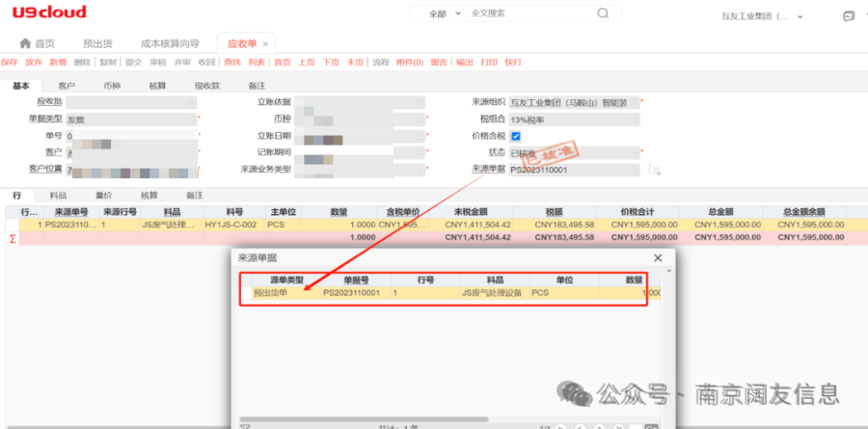Open the message icon at top right

pos(849,16)
